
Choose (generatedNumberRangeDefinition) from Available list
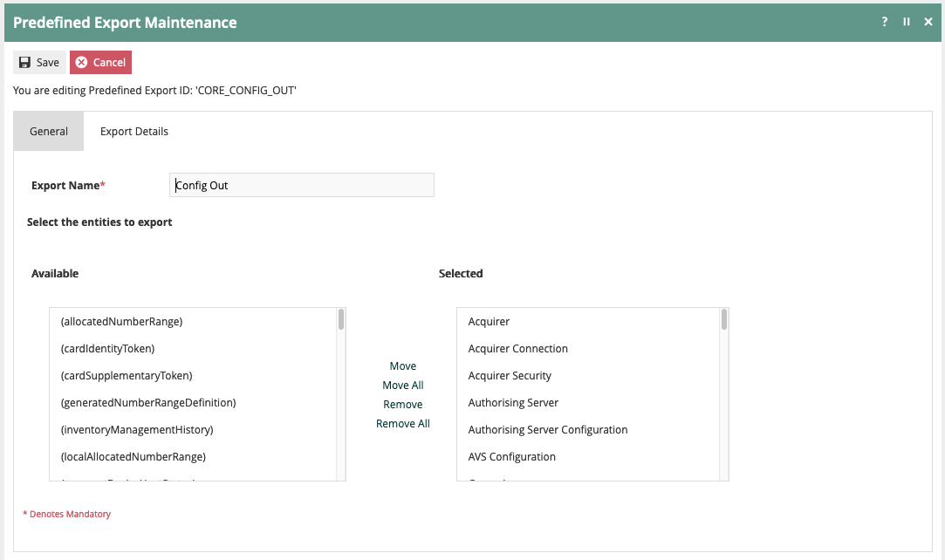[148, 403]
